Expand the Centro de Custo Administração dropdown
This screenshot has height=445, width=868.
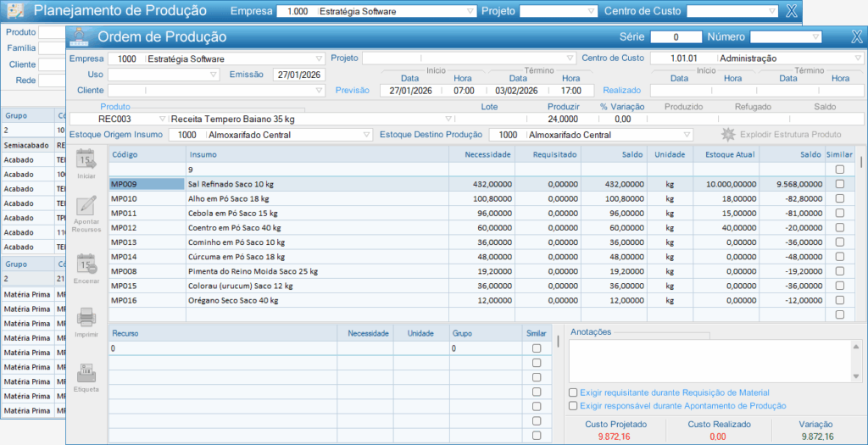click(859, 58)
